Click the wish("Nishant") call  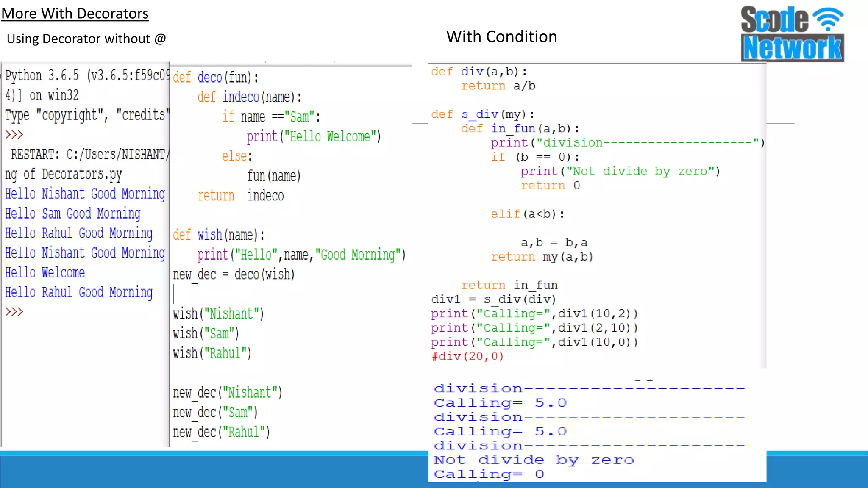[x=218, y=313]
